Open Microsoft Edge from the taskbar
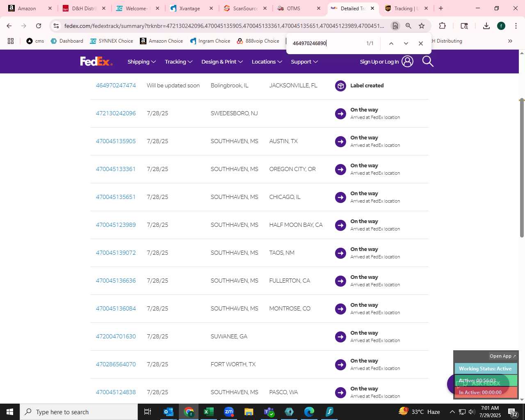 [x=309, y=412]
